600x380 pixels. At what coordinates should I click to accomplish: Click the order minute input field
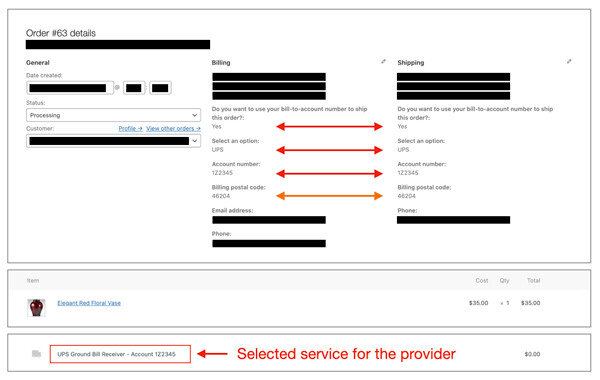(x=160, y=88)
